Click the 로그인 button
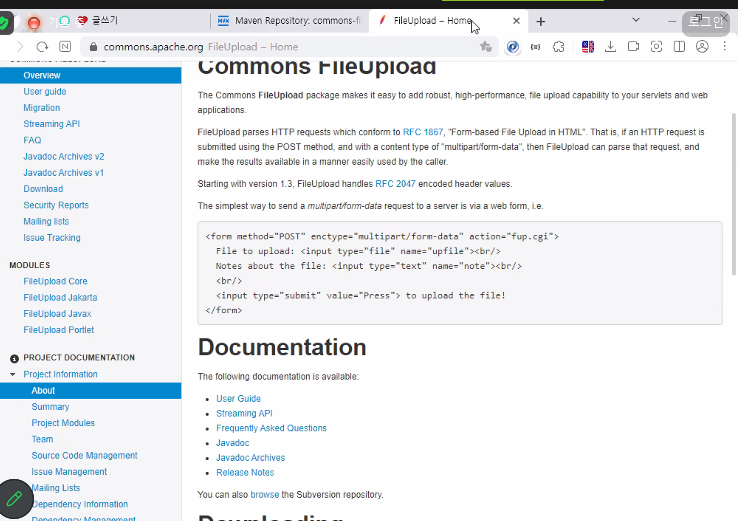This screenshot has height=521, width=738. point(706,22)
